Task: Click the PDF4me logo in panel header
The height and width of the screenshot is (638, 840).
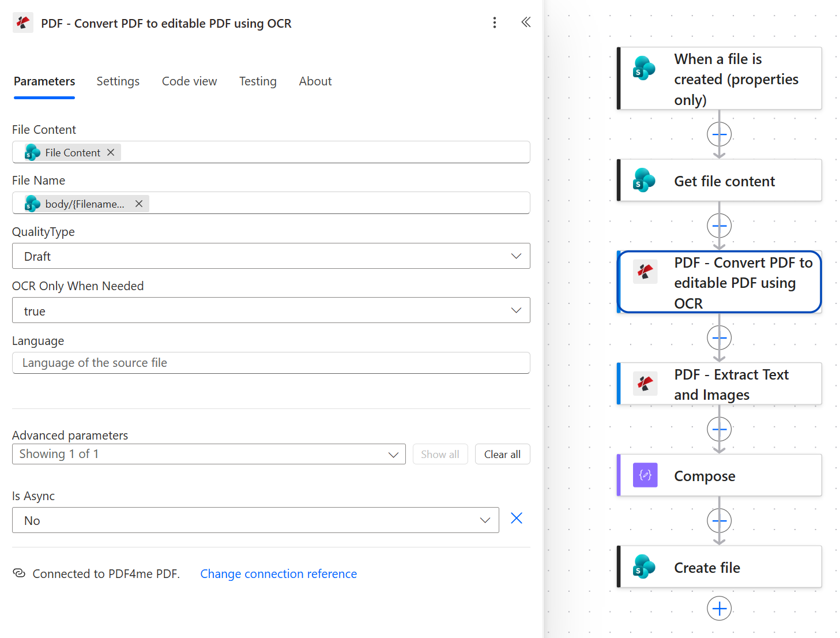Action: 22,23
